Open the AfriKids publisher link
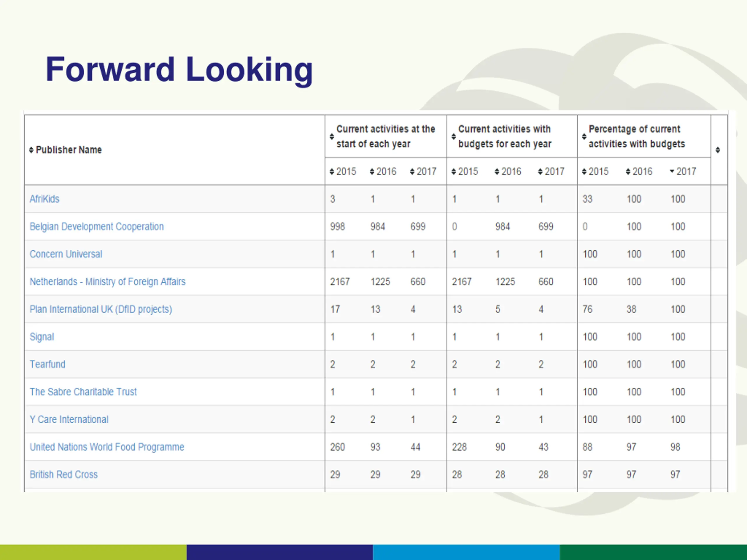747x560 pixels. tap(45, 199)
